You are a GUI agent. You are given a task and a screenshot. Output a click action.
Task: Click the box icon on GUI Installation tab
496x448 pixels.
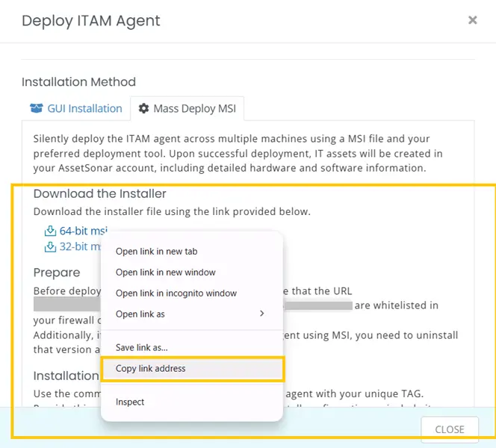click(x=37, y=108)
